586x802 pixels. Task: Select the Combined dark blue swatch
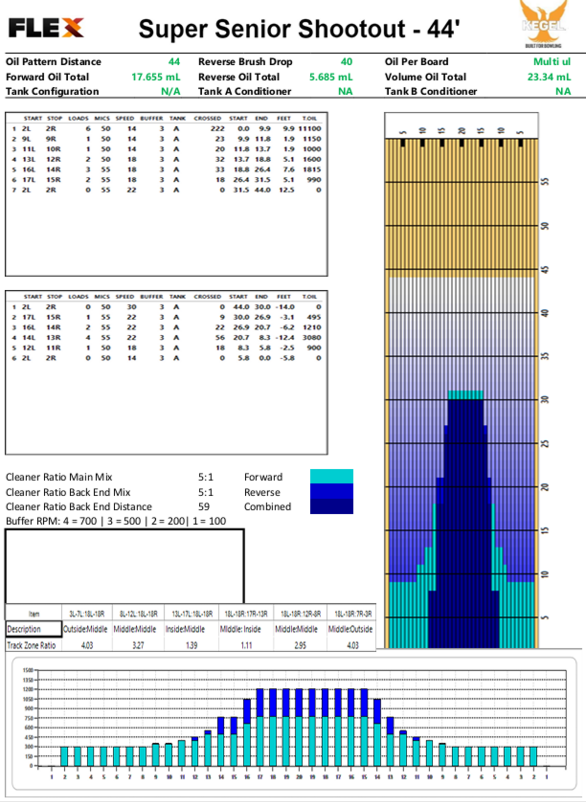tap(331, 506)
